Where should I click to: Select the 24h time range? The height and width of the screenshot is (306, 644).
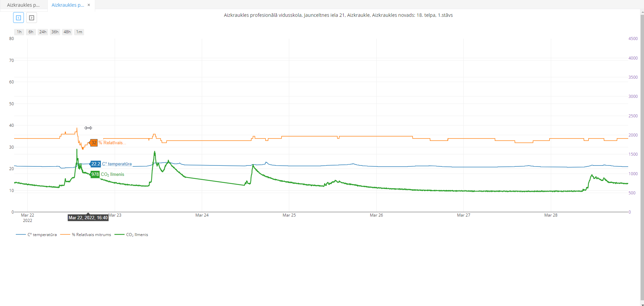click(43, 32)
